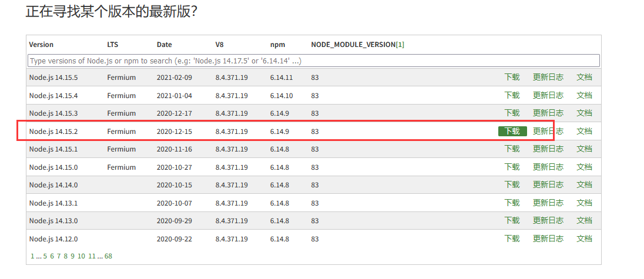Select date cell 2021-02-09
This screenshot has width=644, height=279.
click(x=174, y=78)
